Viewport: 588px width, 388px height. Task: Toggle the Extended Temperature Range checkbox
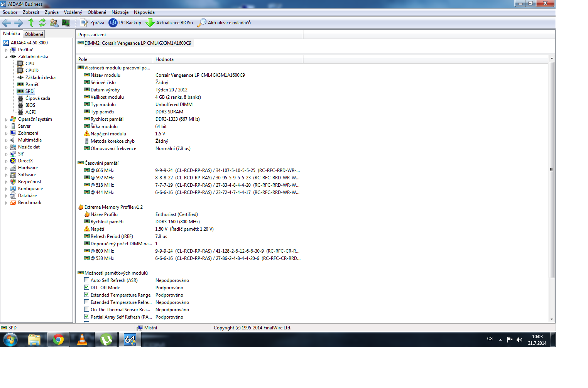pos(87,295)
